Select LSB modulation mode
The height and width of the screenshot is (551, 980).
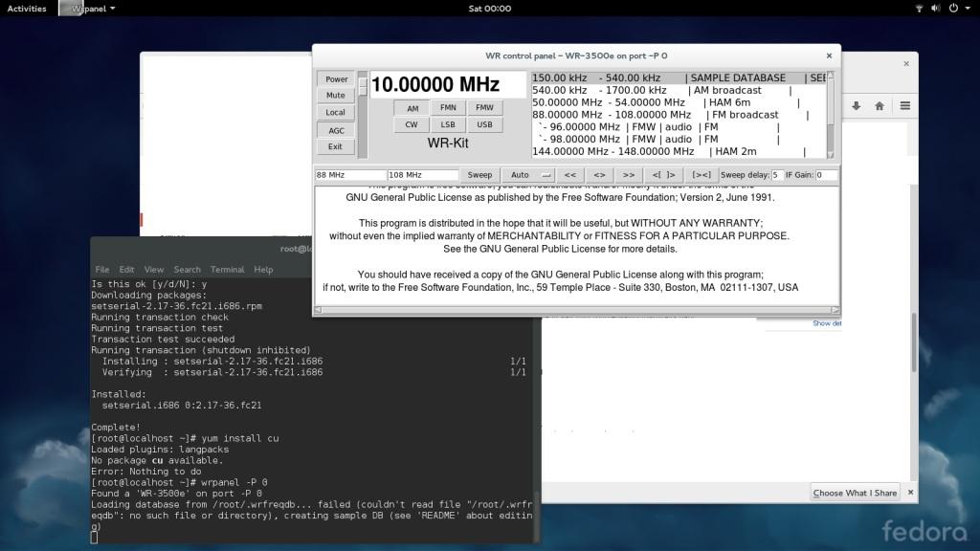click(x=448, y=124)
